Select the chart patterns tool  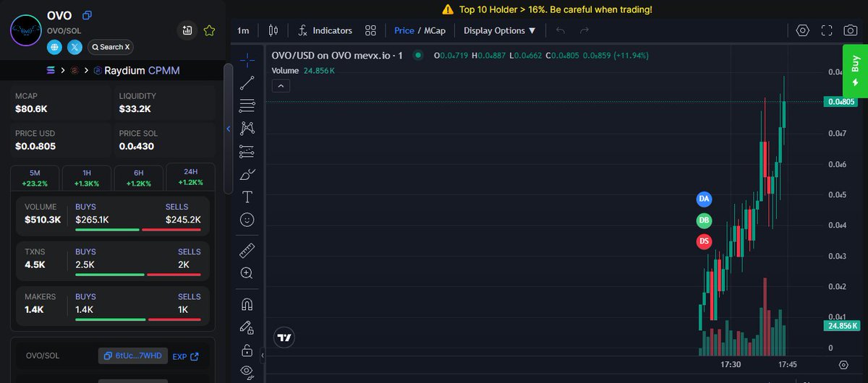coord(247,128)
